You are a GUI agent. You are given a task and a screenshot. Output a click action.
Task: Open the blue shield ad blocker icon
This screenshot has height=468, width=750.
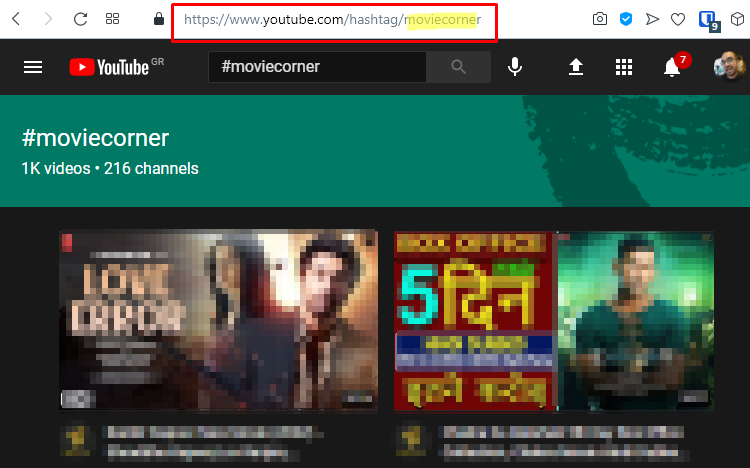626,19
